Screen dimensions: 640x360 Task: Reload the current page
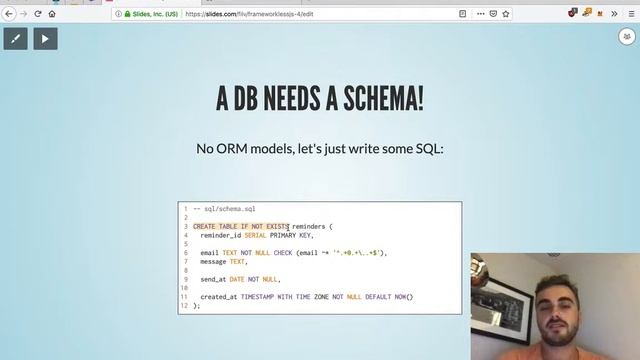[38, 14]
